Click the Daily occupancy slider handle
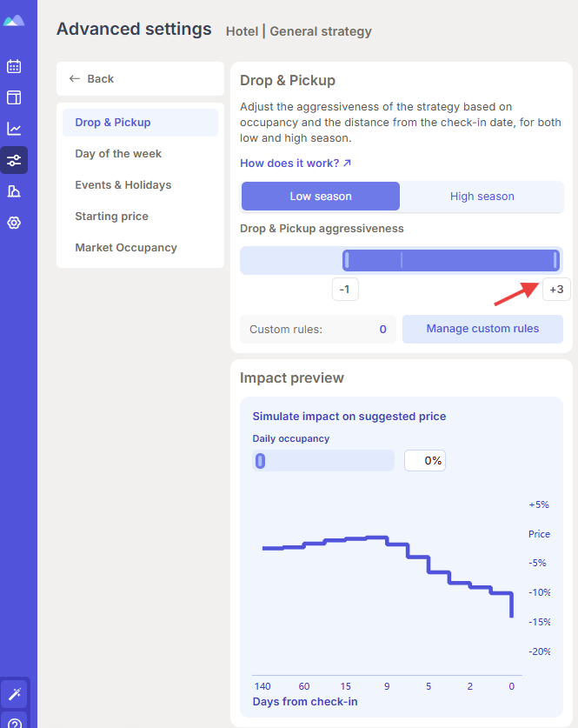578x728 pixels. (x=260, y=461)
